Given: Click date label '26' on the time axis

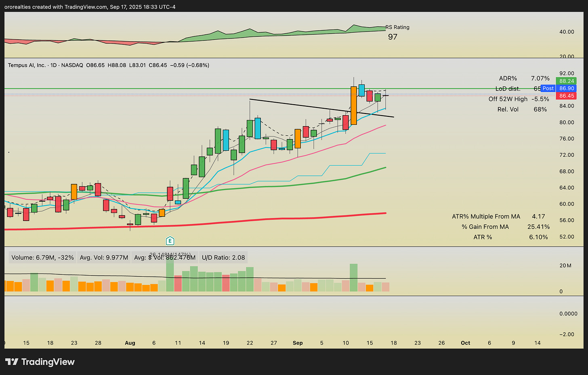Looking at the screenshot, I should point(442,343).
